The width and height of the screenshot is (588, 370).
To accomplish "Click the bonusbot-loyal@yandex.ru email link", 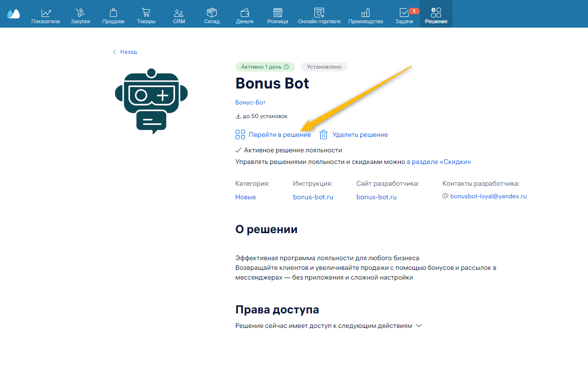I will click(488, 196).
